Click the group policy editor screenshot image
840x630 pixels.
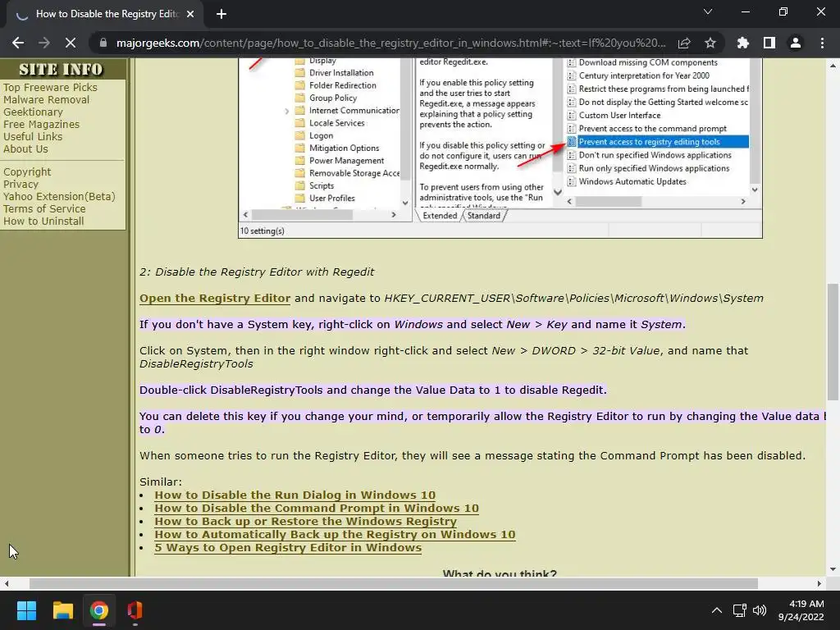click(500, 148)
